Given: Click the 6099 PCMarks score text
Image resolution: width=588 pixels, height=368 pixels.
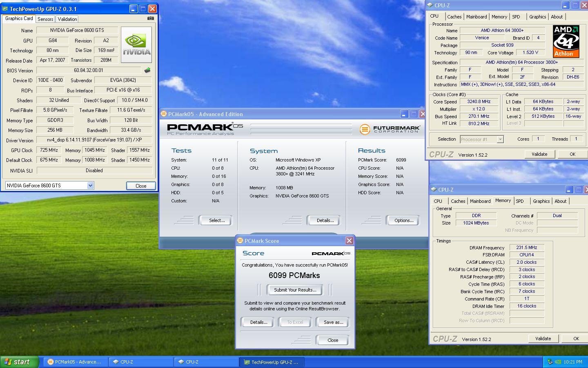Looking at the screenshot, I should pyautogui.click(x=294, y=276).
